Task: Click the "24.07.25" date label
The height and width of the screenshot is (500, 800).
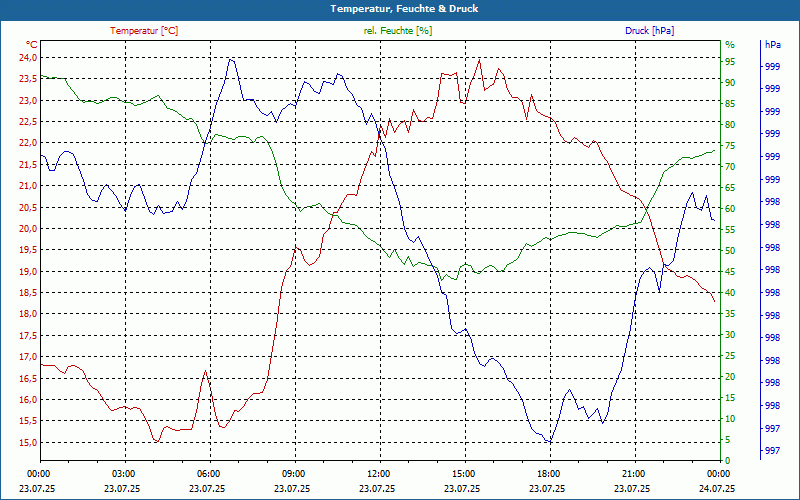Action: 718,489
